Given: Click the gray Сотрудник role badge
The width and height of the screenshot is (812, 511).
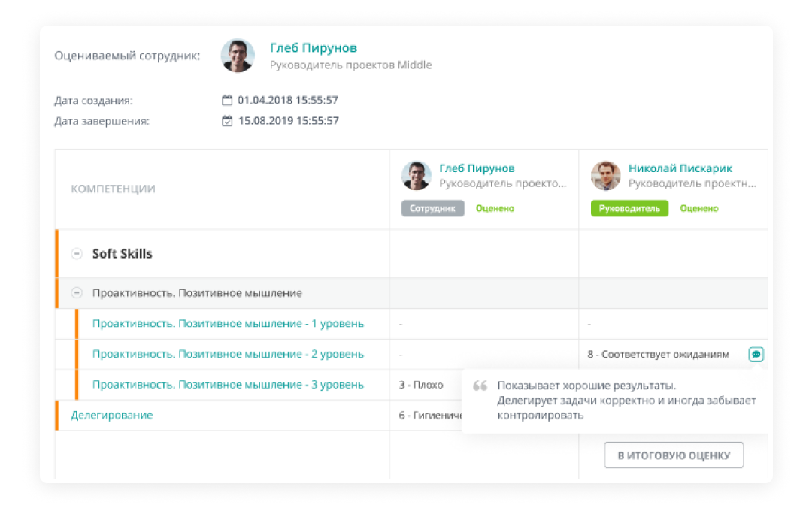Looking at the screenshot, I should coord(432,209).
